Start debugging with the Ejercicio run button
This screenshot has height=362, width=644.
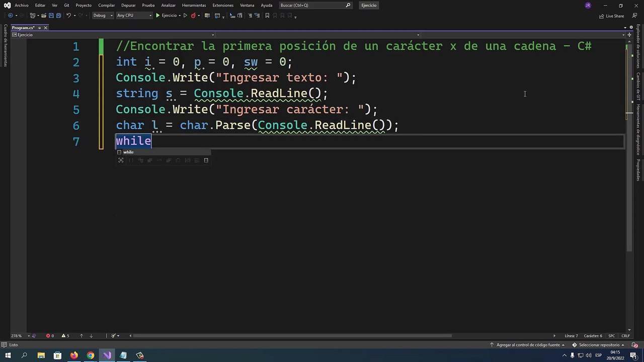(166, 16)
